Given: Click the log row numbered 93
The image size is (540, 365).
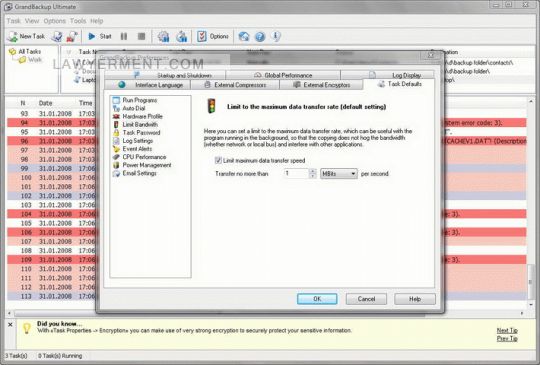Looking at the screenshot, I should pyautogui.click(x=267, y=114).
